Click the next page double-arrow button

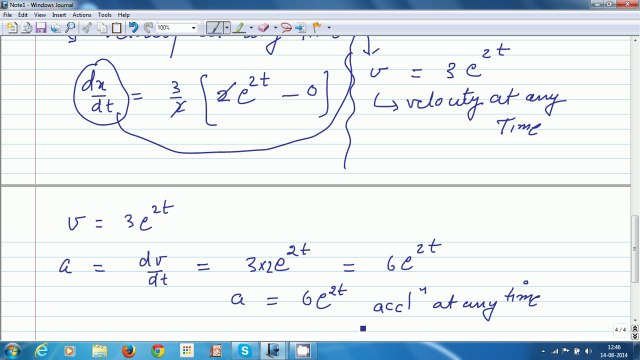(635, 336)
